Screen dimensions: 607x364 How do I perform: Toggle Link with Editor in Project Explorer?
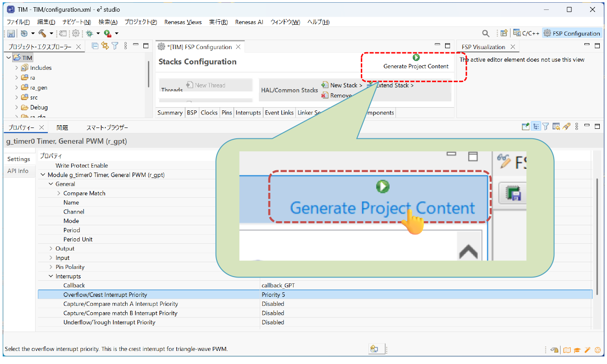pos(105,46)
